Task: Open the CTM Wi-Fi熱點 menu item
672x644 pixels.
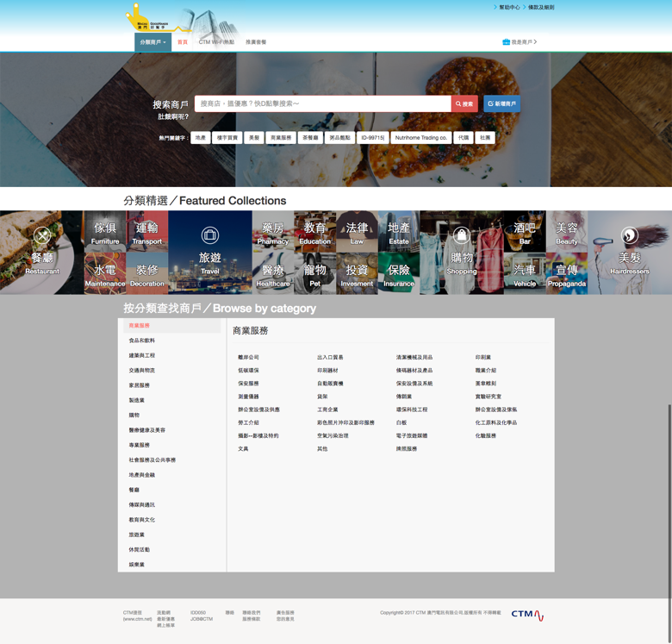Action: point(216,41)
